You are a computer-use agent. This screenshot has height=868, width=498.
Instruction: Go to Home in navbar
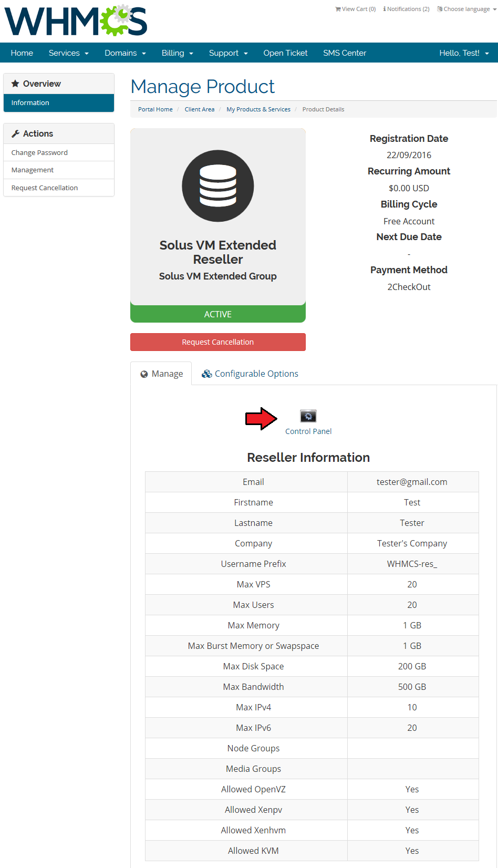(x=22, y=53)
